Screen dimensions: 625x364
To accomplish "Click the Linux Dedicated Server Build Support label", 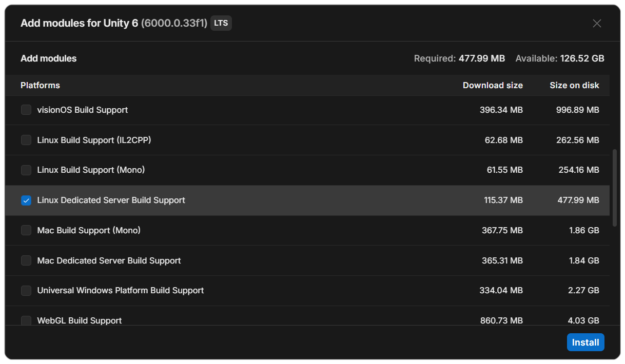I will (111, 200).
